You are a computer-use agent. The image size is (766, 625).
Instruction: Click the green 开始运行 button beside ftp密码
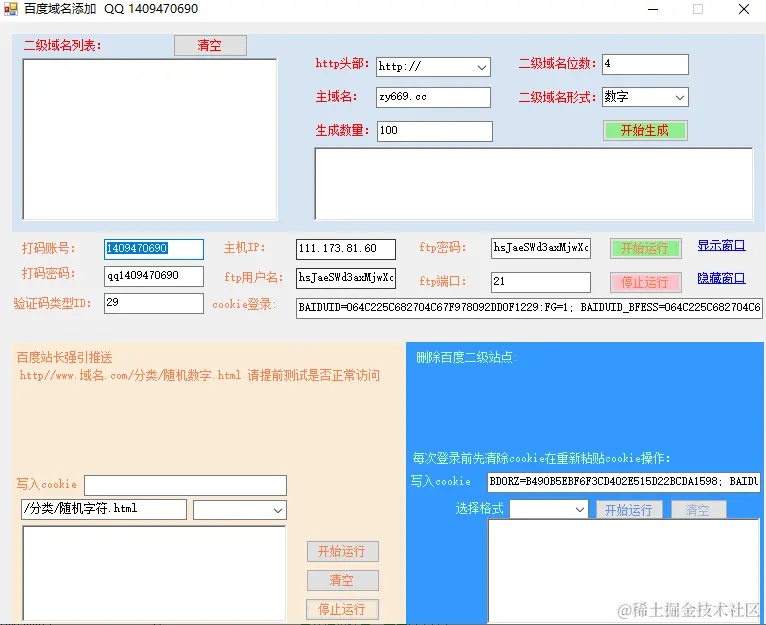(x=645, y=249)
